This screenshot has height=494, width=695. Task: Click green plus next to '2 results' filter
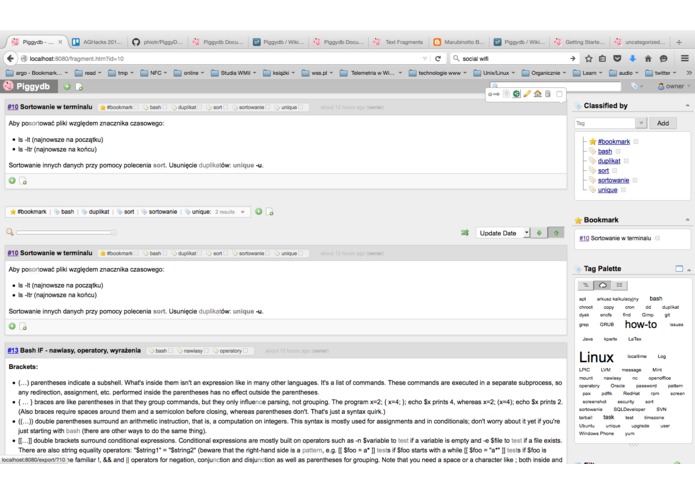coord(258,212)
